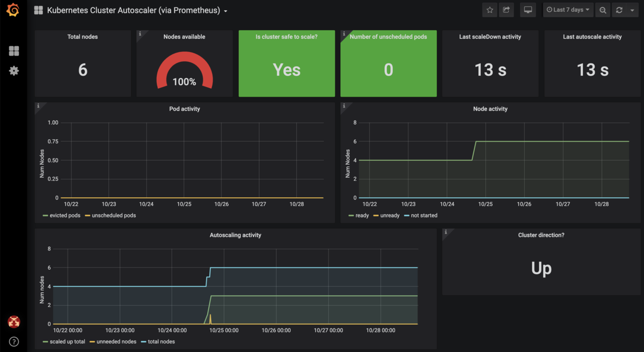Screen dimensions: 644x352
Task: Click the dashboard grid icon beside title
Action: pyautogui.click(x=39, y=10)
